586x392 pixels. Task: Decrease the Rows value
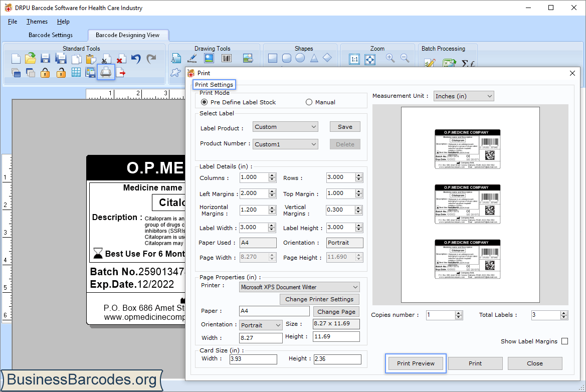point(359,180)
